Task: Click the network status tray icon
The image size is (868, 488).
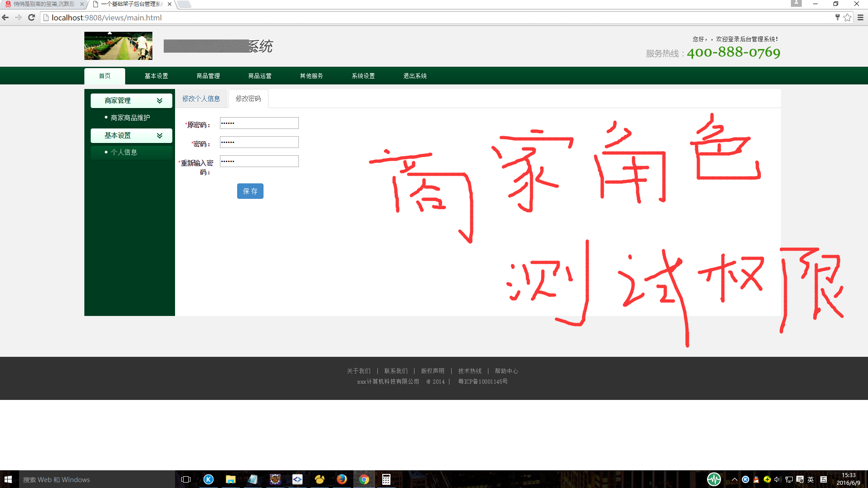Action: coord(789,479)
